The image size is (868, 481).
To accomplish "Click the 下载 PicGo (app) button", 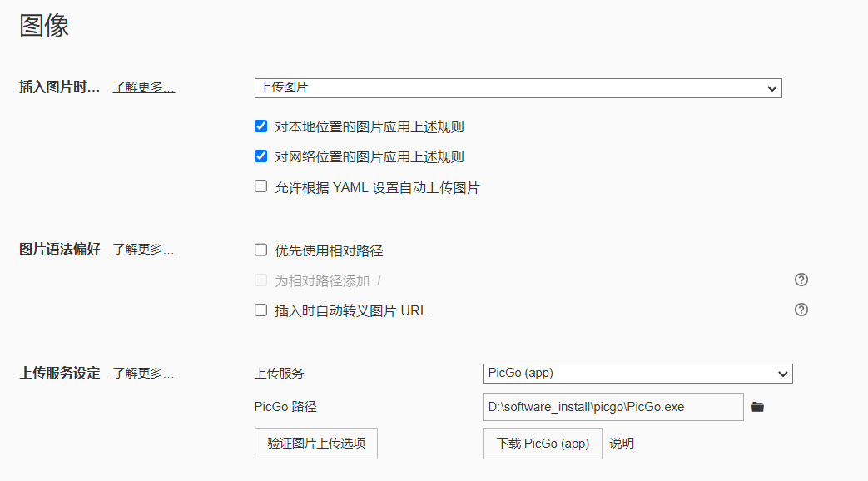I will coord(542,443).
